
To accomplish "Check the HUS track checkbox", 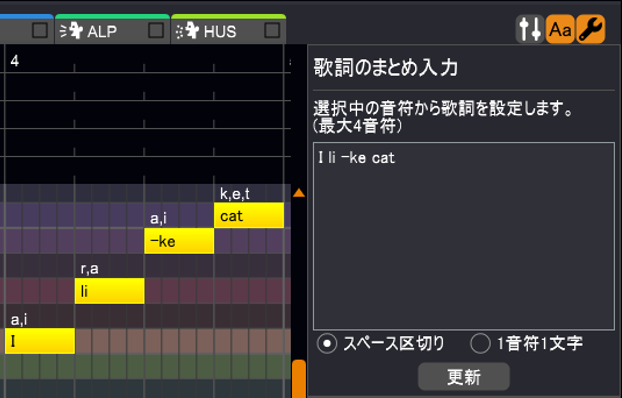I will pos(272,30).
